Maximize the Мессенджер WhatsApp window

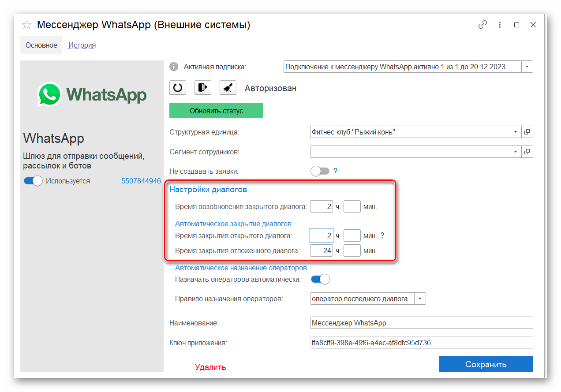point(516,25)
